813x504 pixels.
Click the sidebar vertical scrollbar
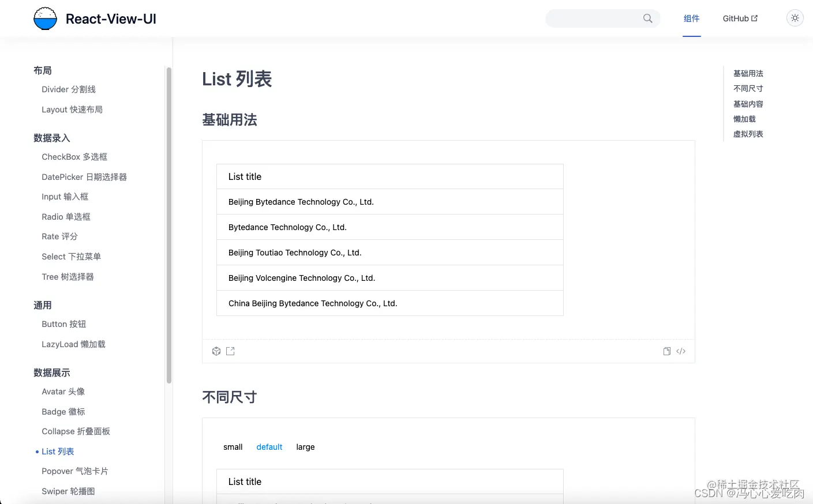click(x=169, y=225)
